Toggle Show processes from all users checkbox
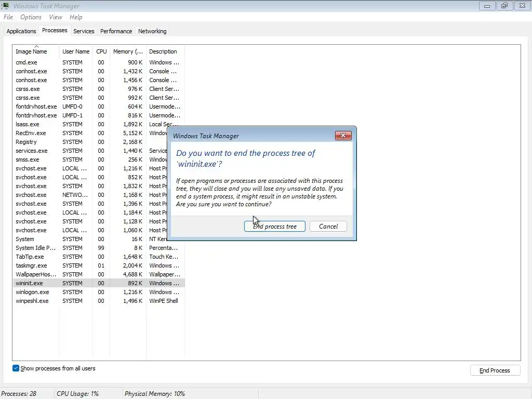The height and width of the screenshot is (399, 532). (x=16, y=368)
